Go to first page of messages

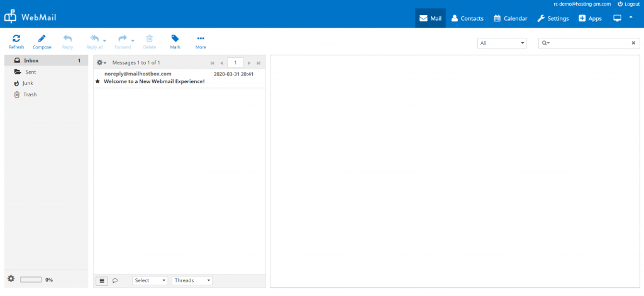213,63
